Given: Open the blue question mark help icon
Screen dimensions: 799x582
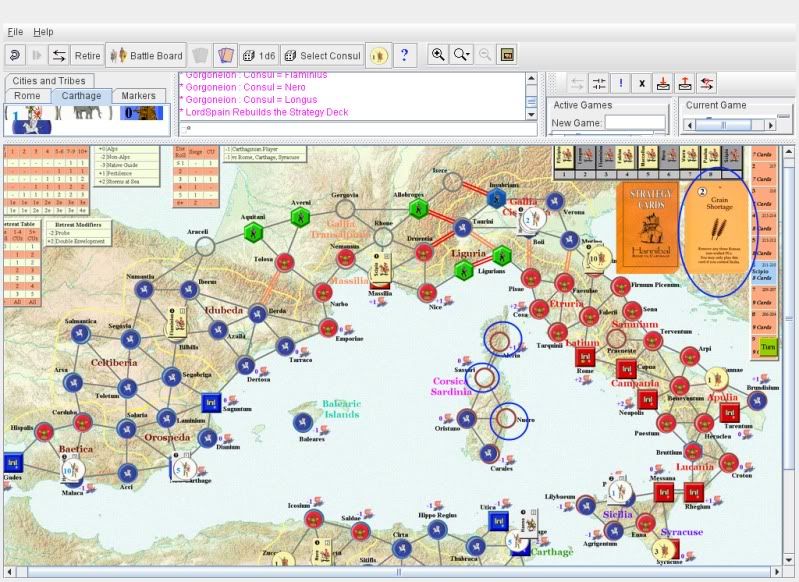Looking at the screenshot, I should click(405, 55).
